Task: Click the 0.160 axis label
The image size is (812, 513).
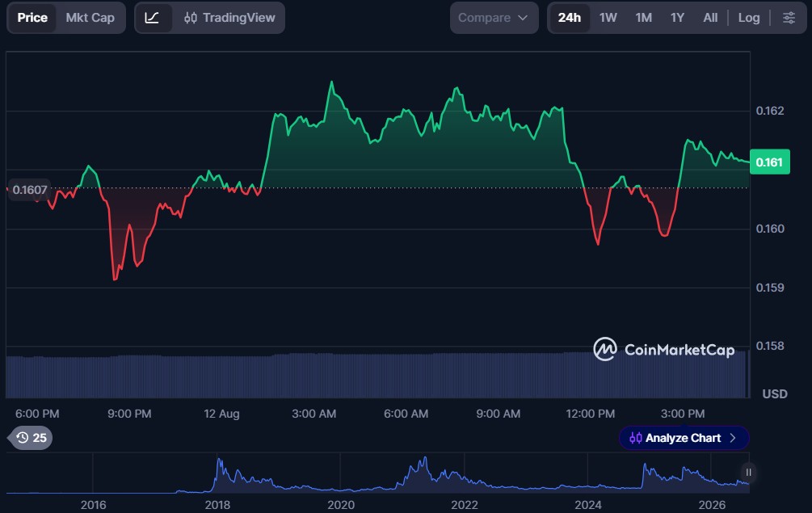Action: [769, 229]
